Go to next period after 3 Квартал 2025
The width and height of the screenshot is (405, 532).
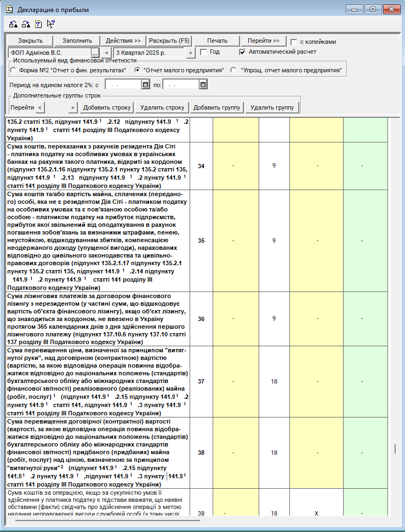(190, 53)
